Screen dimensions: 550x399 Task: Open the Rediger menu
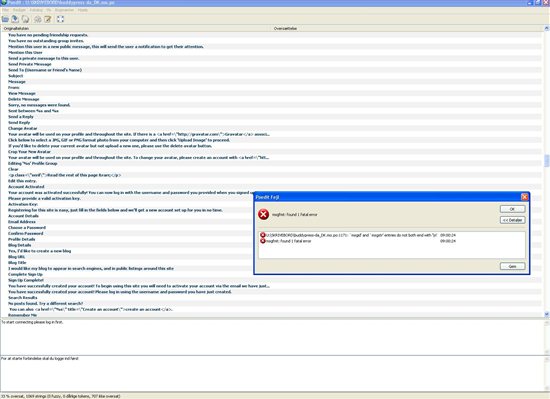pos(19,10)
